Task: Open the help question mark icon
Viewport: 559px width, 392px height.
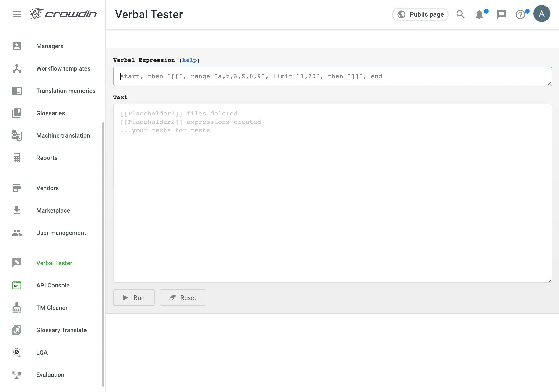Action: (520, 14)
